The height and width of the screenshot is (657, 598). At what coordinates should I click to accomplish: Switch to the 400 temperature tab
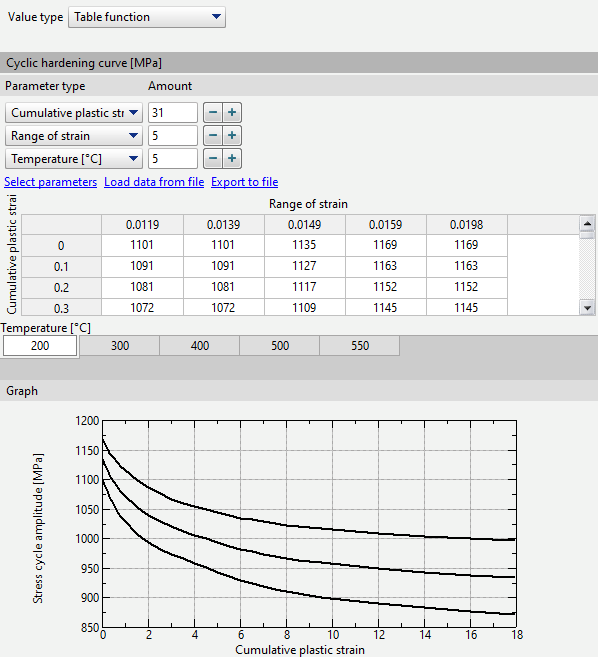pos(200,346)
